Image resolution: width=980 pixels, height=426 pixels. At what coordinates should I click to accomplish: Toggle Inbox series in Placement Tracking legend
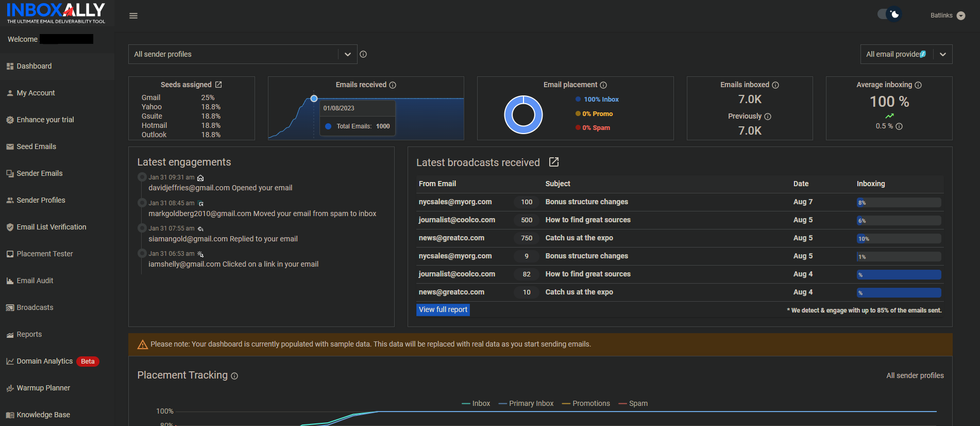pyautogui.click(x=476, y=403)
